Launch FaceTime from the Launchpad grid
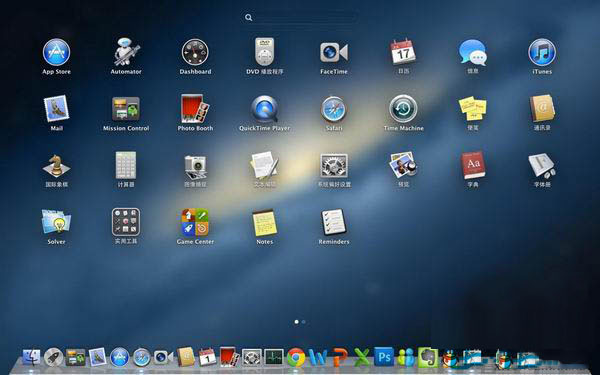Viewport: 600px width, 375px height. (334, 52)
